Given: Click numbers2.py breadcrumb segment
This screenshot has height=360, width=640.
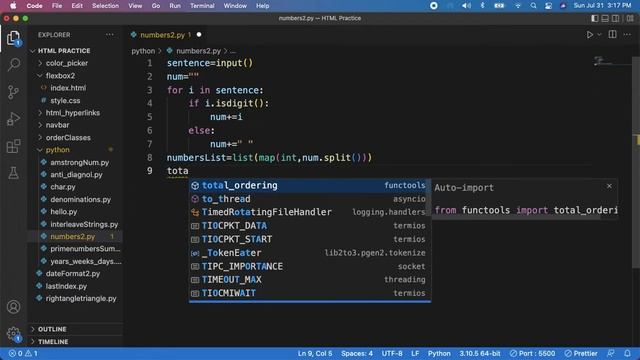Looking at the screenshot, I should coord(198,51).
